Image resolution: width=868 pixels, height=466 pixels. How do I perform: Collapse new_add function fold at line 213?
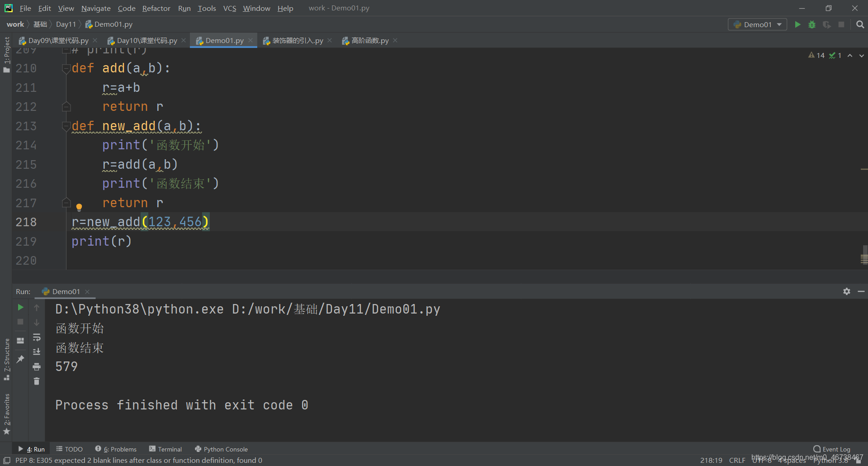(x=66, y=126)
